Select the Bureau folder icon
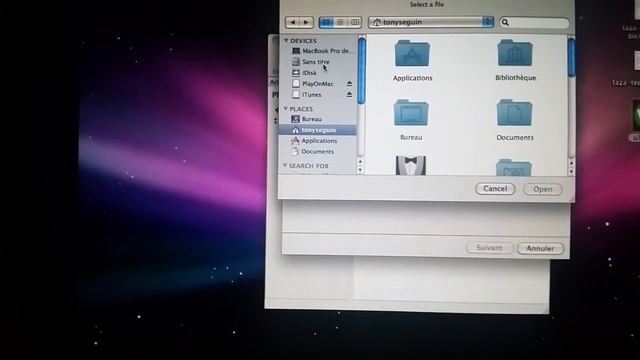The image size is (640, 360). 411,113
